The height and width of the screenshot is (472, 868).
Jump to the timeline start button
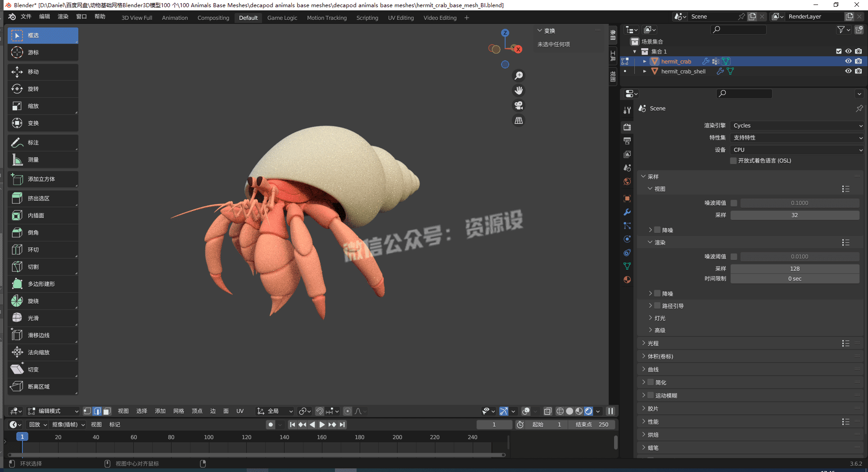[x=292, y=425]
